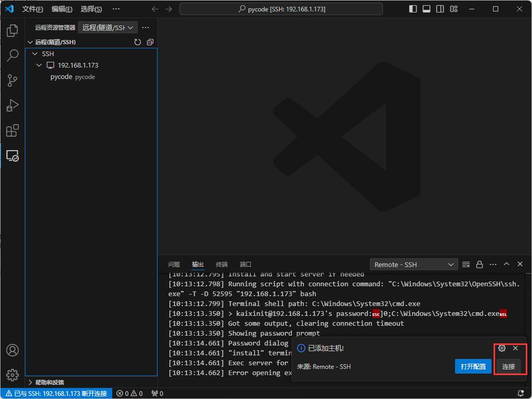Toggle output panel scroll lock
Screen dimensions: 532x399
(x=480, y=264)
